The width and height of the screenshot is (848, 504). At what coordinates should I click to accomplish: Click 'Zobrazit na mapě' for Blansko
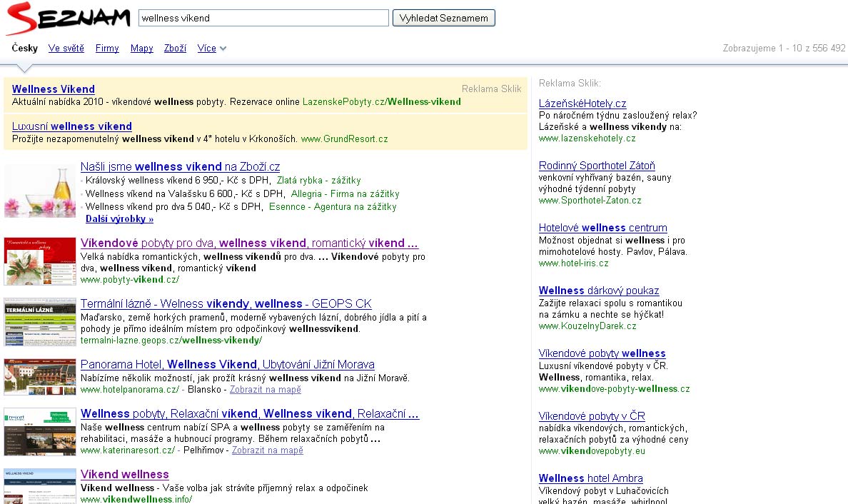point(265,389)
